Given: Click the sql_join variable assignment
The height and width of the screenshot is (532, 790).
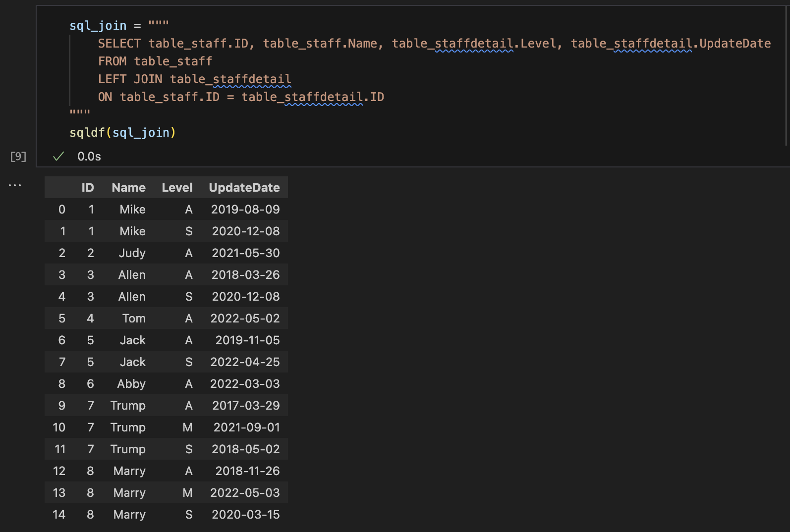Looking at the screenshot, I should pyautogui.click(x=98, y=26).
